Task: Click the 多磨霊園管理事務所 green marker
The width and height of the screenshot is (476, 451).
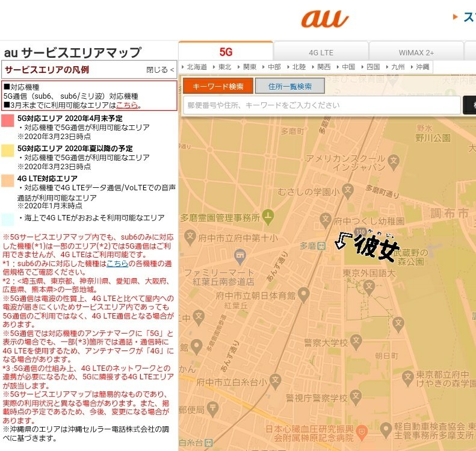Action: (x=268, y=217)
